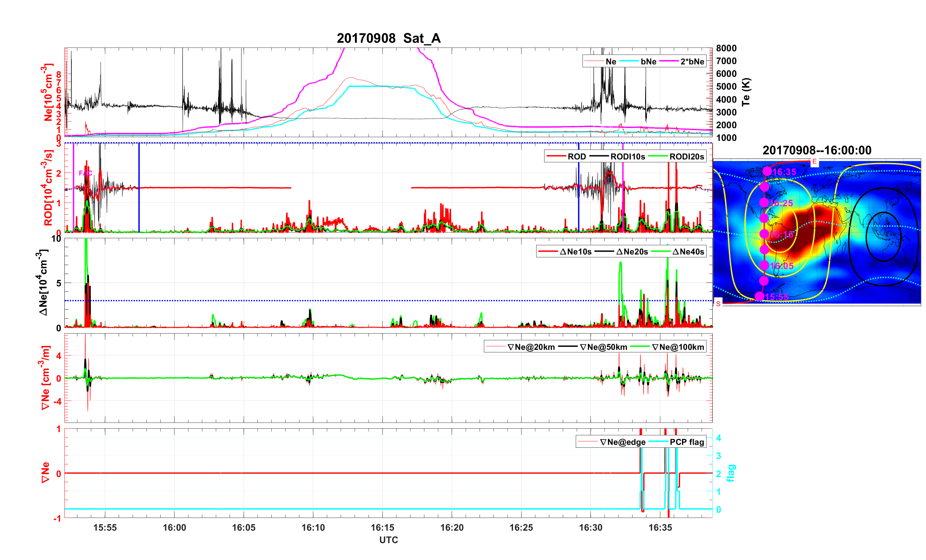
Task: Click the ΔNe40s legend entry
Action: 688,252
